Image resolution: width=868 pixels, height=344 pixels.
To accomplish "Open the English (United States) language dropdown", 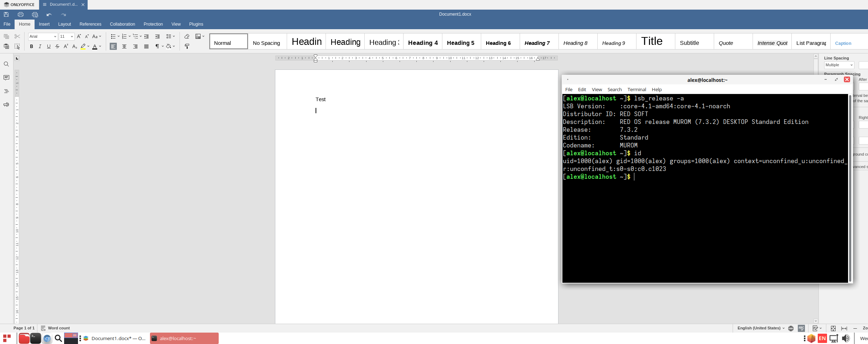I will 761,328.
